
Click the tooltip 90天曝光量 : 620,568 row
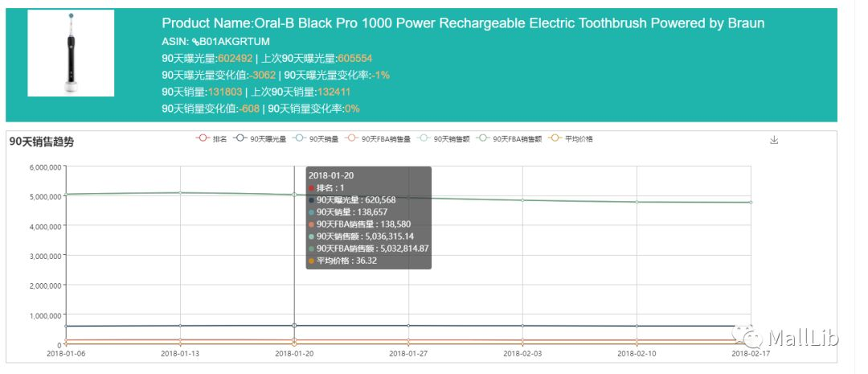pyautogui.click(x=352, y=200)
